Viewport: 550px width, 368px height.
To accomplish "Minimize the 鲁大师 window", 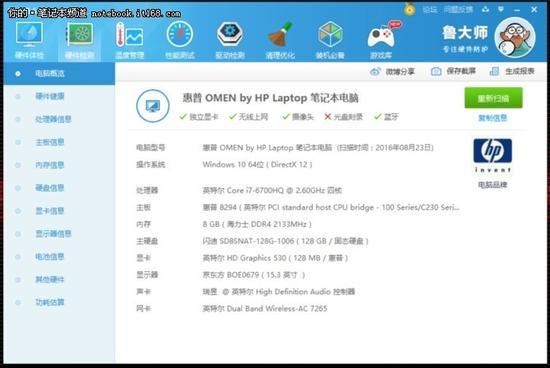I will pos(517,10).
